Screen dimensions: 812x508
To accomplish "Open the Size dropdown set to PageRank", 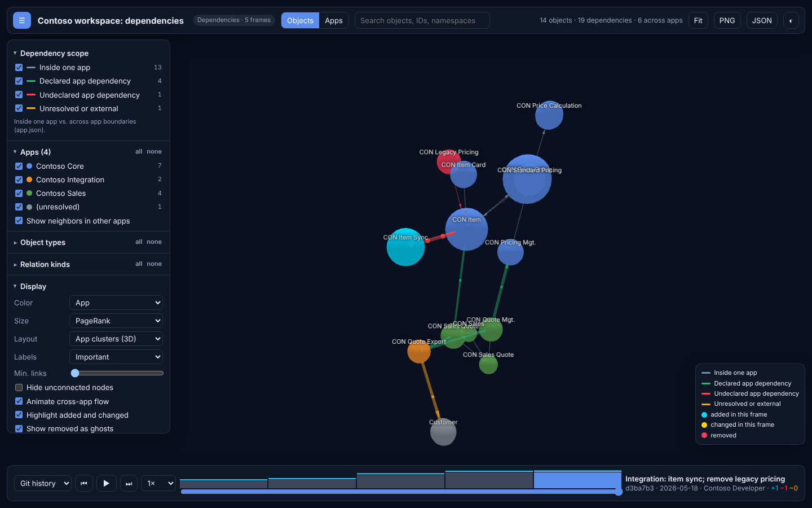I will coord(116,321).
